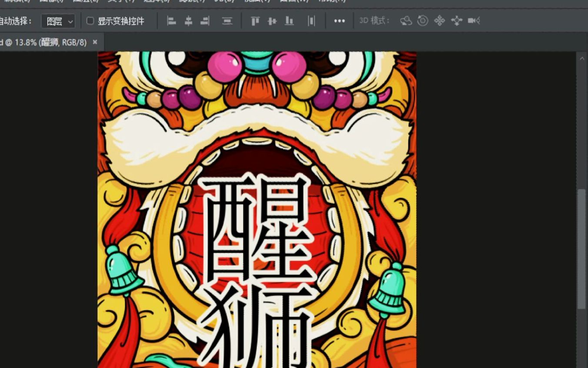588x368 pixels.
Task: Close the 醒狮 document tab
Action: pos(95,42)
